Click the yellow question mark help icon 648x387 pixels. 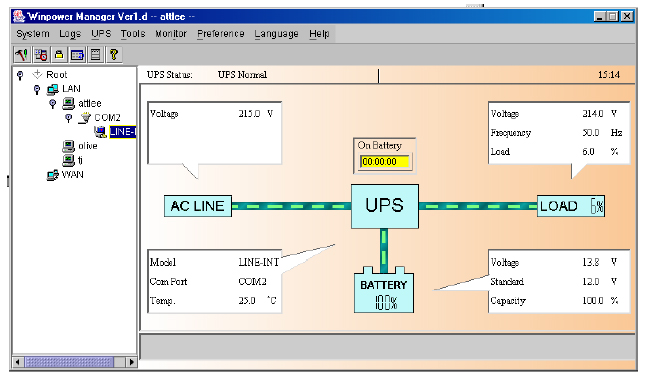point(114,55)
